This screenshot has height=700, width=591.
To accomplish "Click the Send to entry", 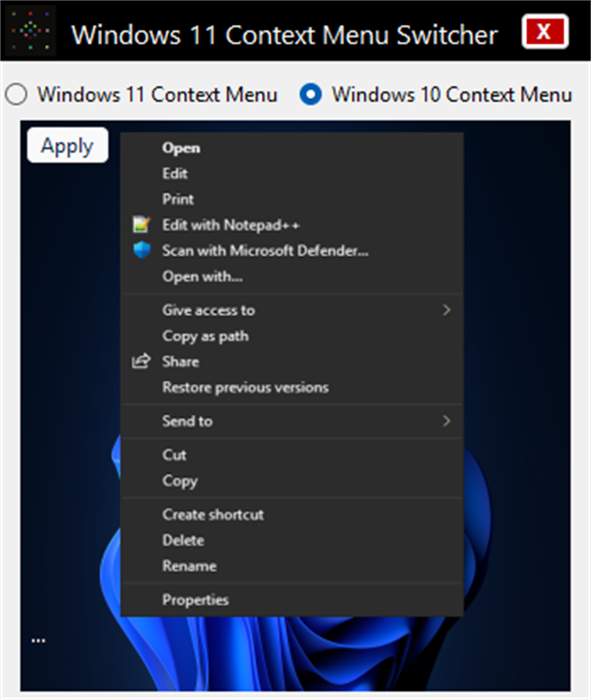I will click(x=292, y=421).
